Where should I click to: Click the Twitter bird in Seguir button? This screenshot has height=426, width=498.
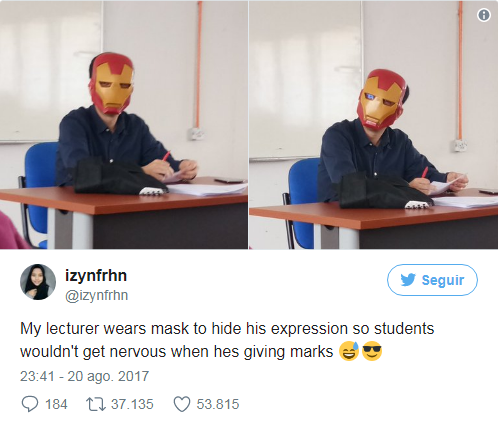click(x=408, y=280)
